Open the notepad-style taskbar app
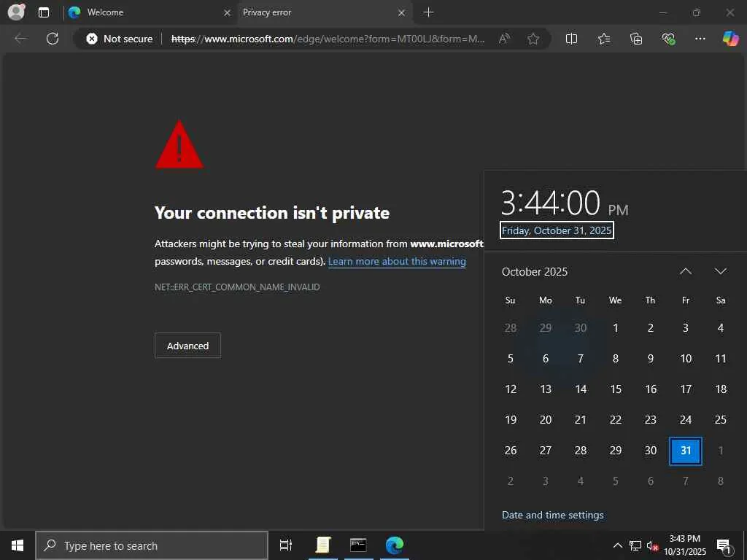 pos(323,545)
